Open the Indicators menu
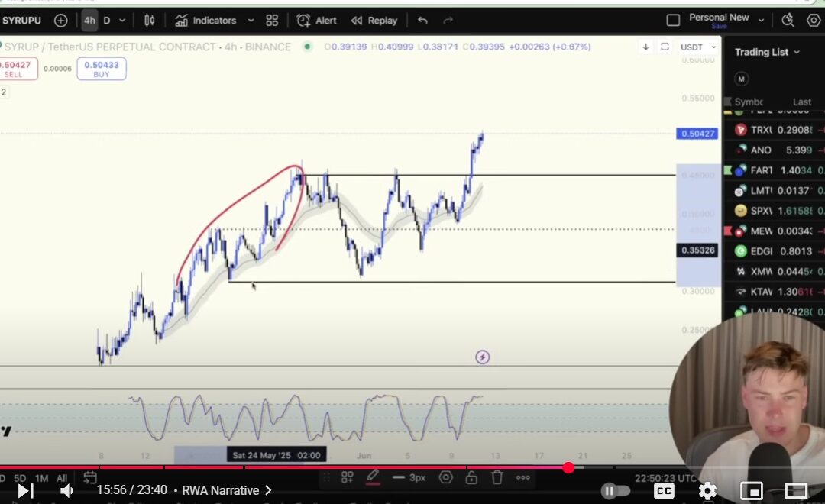This screenshot has height=504, width=825. [x=205, y=21]
